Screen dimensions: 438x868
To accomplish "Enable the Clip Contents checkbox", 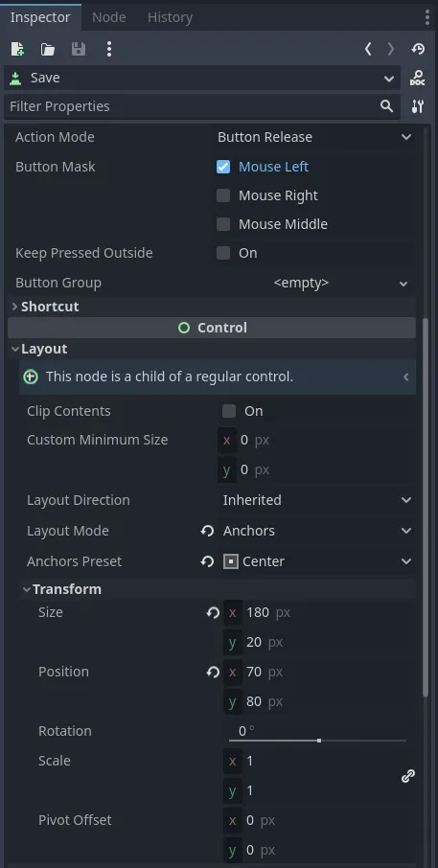I will [229, 411].
